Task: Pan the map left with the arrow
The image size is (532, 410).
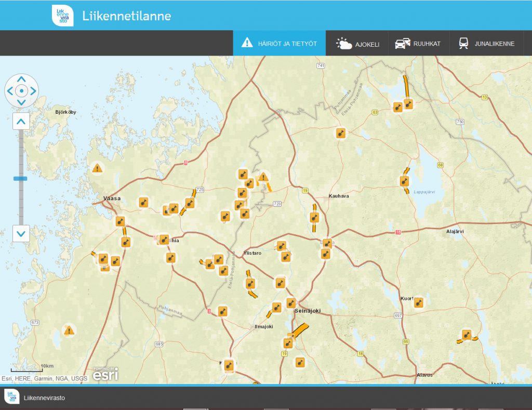Action: coord(10,91)
